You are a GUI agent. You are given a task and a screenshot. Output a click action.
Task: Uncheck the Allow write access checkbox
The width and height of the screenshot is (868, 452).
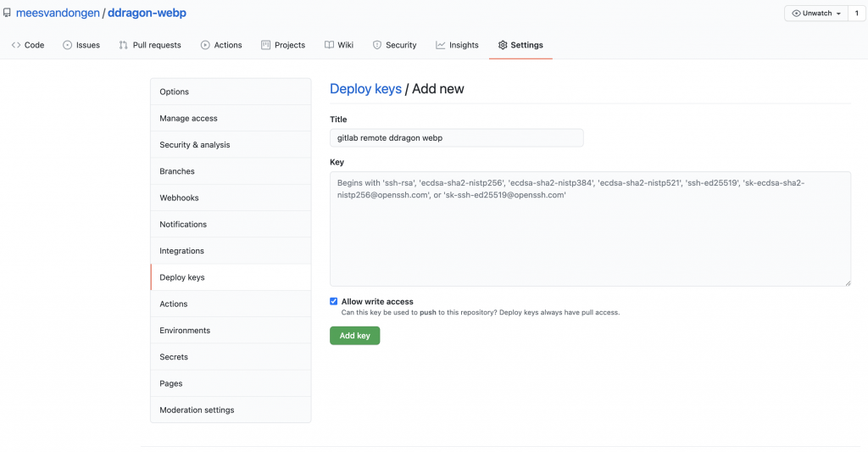(334, 301)
